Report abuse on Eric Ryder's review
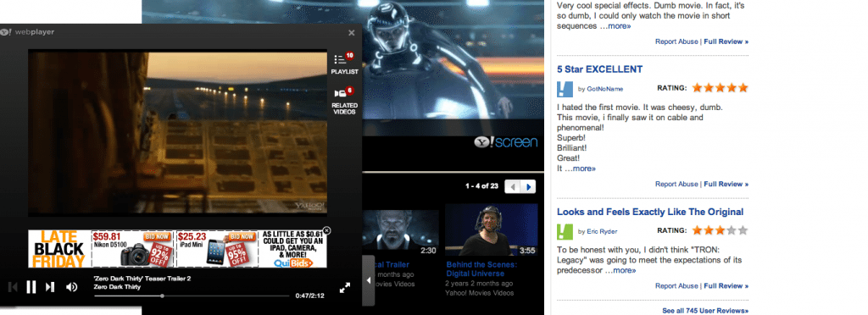Viewport: 868px width, 315px height. click(676, 285)
